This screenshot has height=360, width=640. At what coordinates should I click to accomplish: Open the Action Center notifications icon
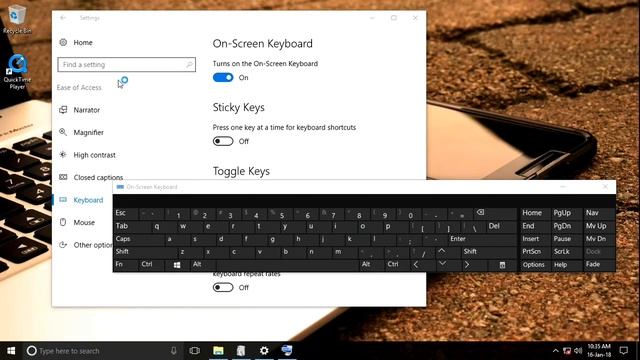624,351
